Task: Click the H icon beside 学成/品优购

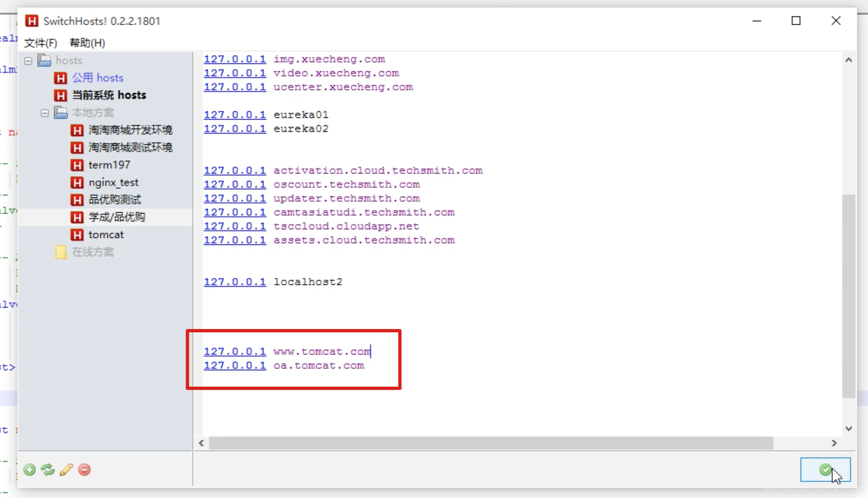Action: [77, 217]
